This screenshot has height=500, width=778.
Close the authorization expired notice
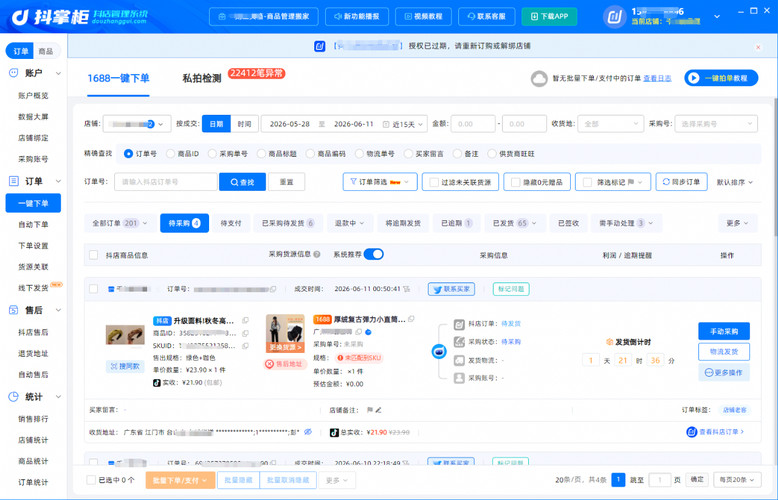click(758, 47)
